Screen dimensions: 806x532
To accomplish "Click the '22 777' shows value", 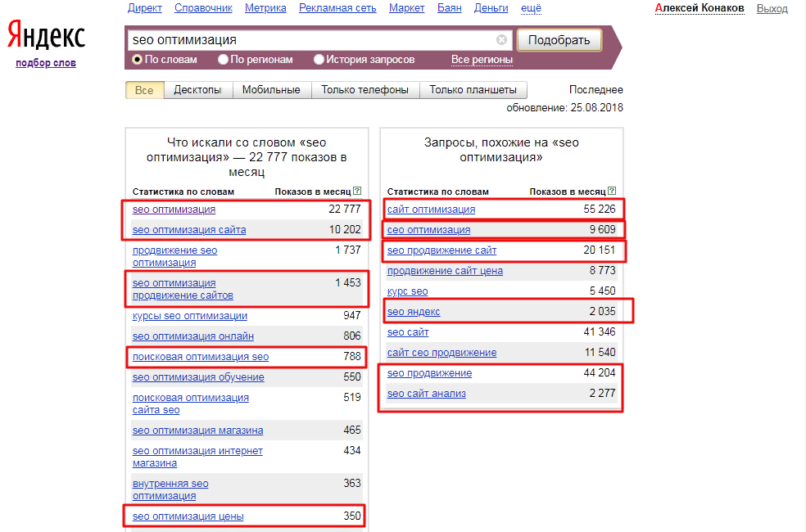I will [344, 209].
